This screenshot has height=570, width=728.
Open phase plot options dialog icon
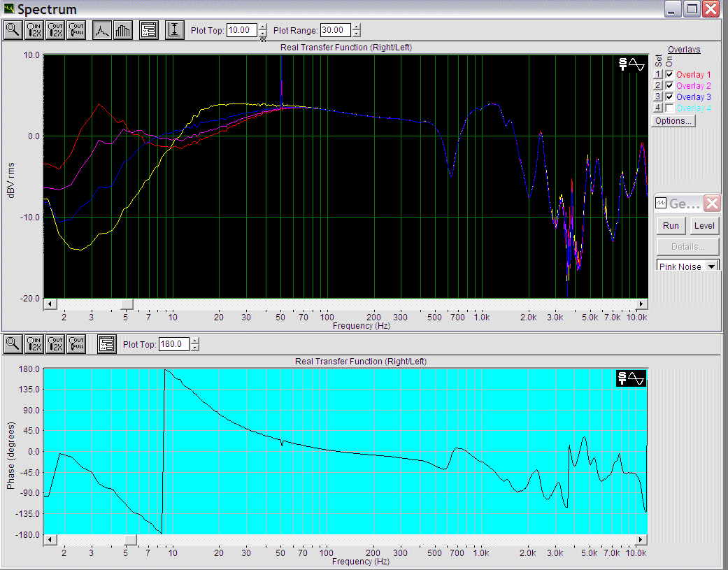(107, 344)
